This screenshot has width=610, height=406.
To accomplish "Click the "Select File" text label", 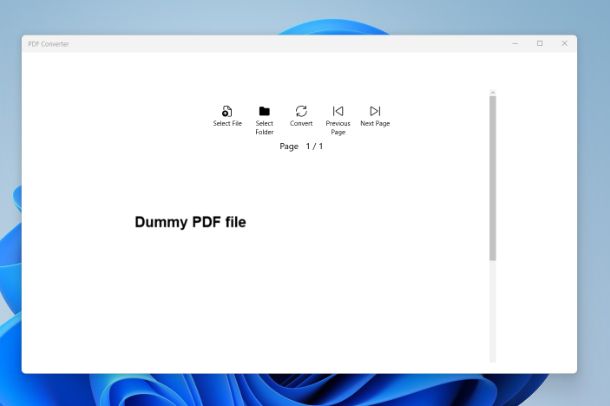I will click(x=227, y=124).
